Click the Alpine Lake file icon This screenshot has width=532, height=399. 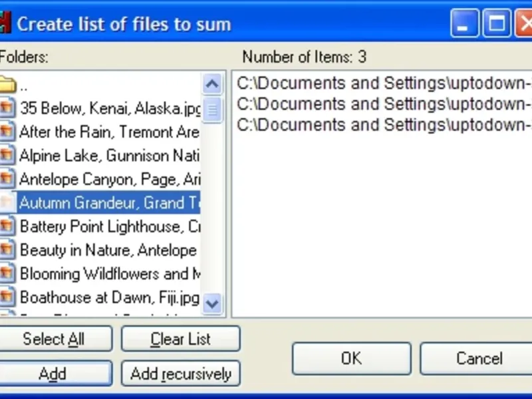tap(7, 156)
